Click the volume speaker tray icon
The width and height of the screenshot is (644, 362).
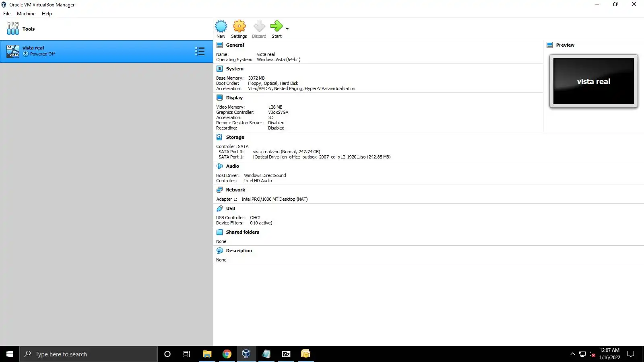[592, 354]
